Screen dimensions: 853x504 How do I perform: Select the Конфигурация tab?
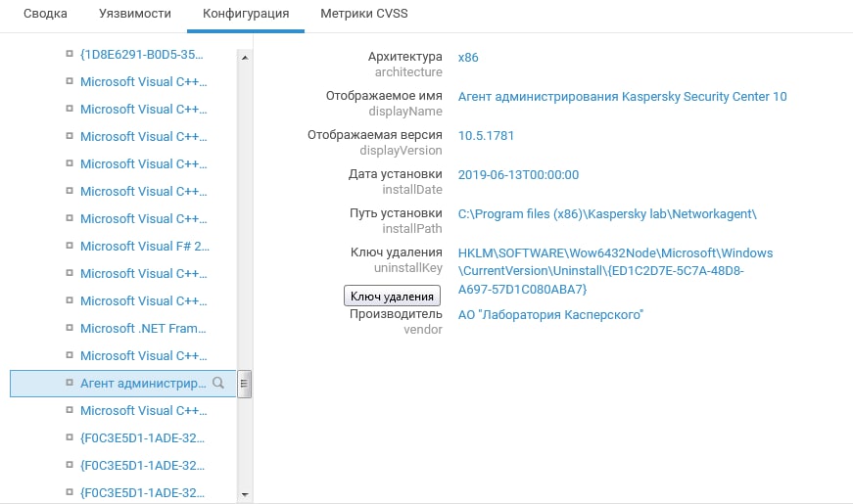point(246,14)
